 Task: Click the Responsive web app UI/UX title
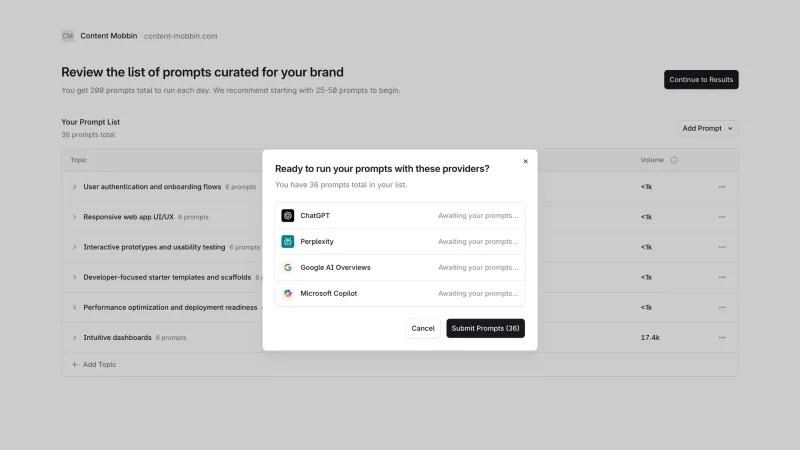coord(129,217)
